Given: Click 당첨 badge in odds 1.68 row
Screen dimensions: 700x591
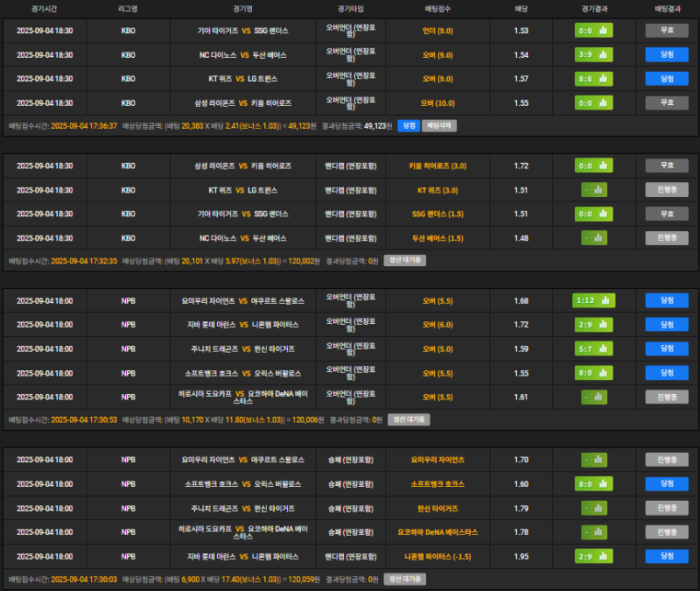Looking at the screenshot, I should pos(667,300).
